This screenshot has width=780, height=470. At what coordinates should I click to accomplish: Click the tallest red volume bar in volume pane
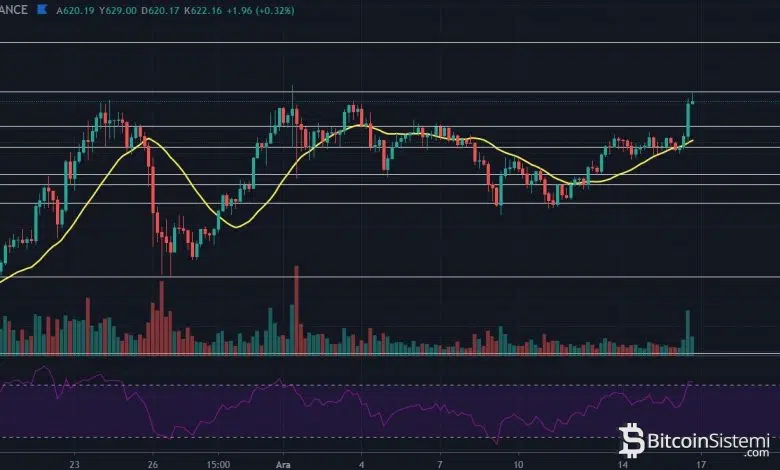click(296, 310)
